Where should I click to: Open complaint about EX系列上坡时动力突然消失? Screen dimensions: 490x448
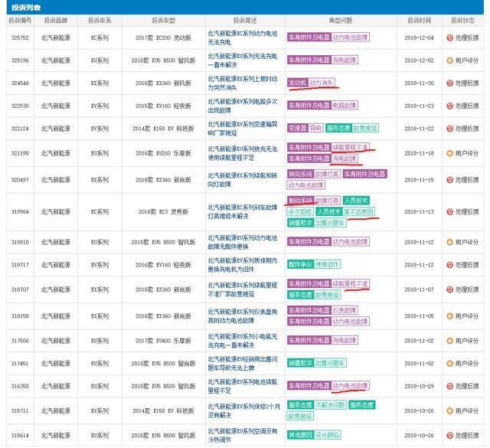[x=243, y=83]
